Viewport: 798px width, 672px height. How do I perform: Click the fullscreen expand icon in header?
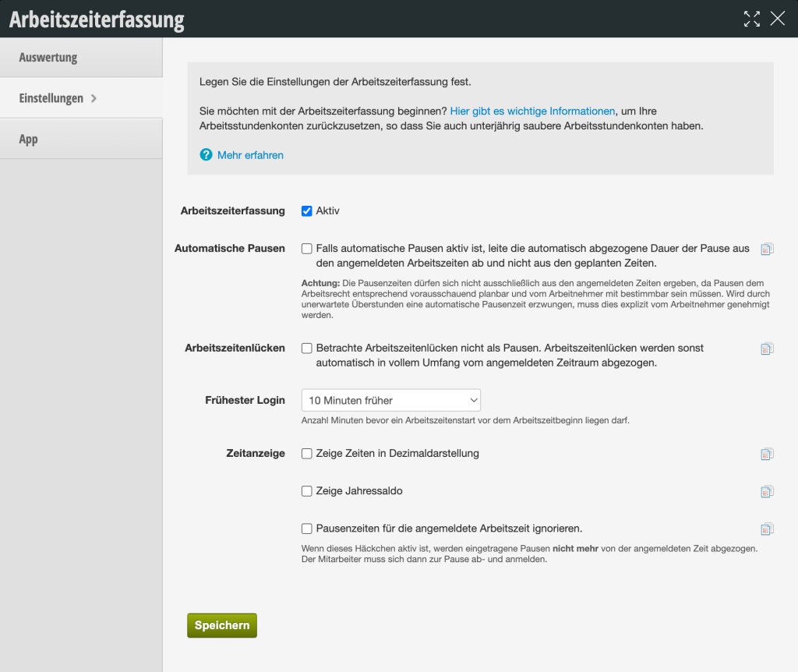click(752, 19)
